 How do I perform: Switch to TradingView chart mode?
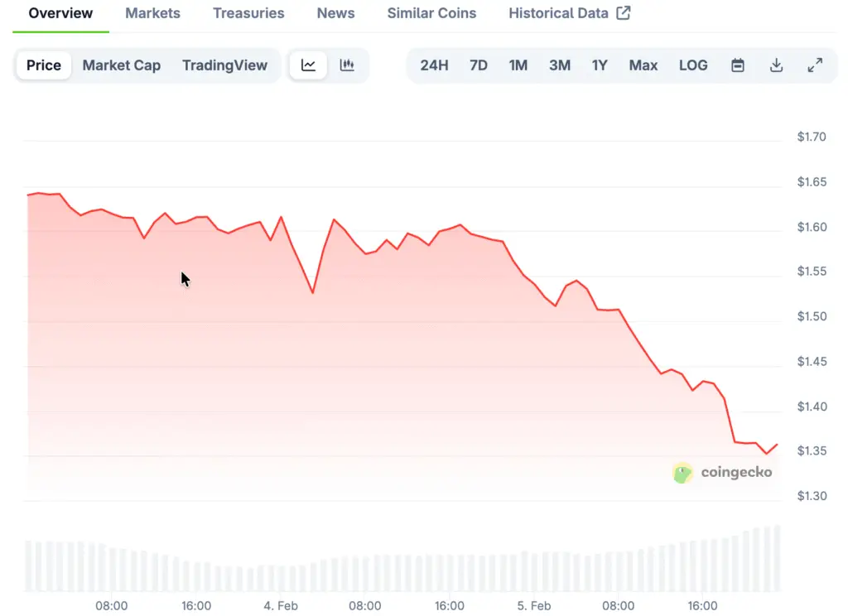(224, 65)
